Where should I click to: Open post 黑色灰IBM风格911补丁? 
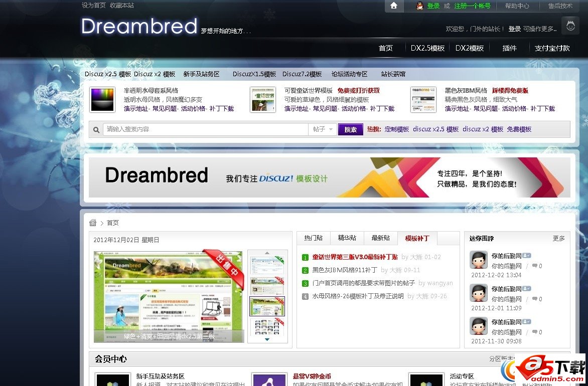click(x=345, y=270)
